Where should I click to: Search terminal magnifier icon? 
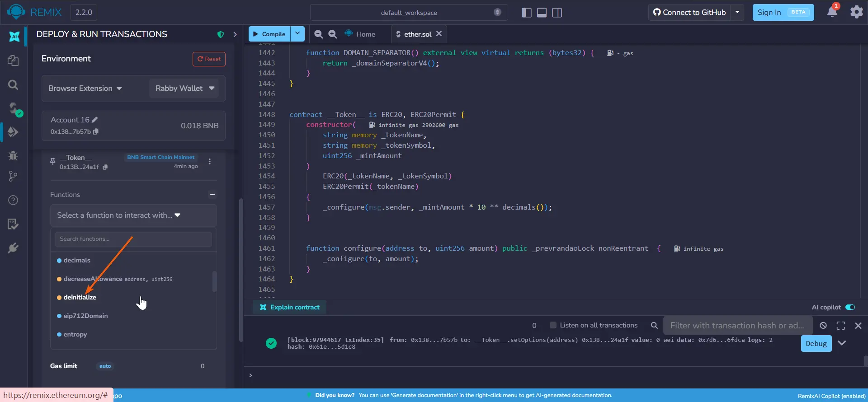pyautogui.click(x=654, y=325)
